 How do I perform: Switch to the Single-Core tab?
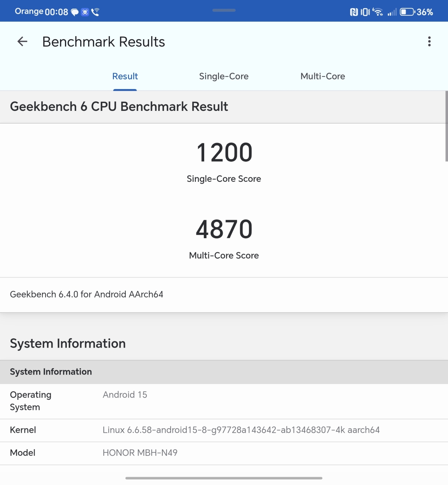point(224,76)
